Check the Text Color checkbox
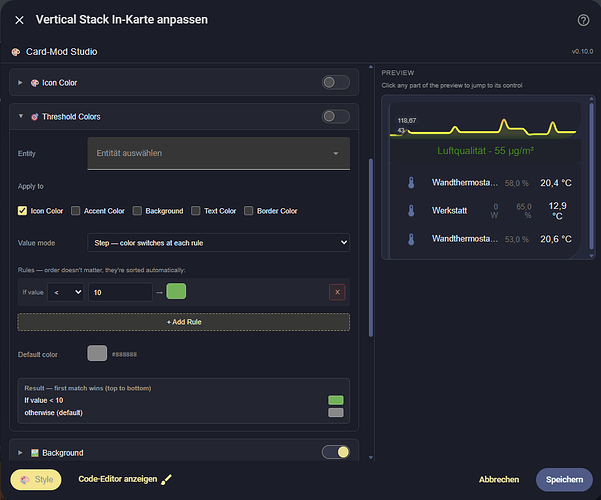 [195, 211]
